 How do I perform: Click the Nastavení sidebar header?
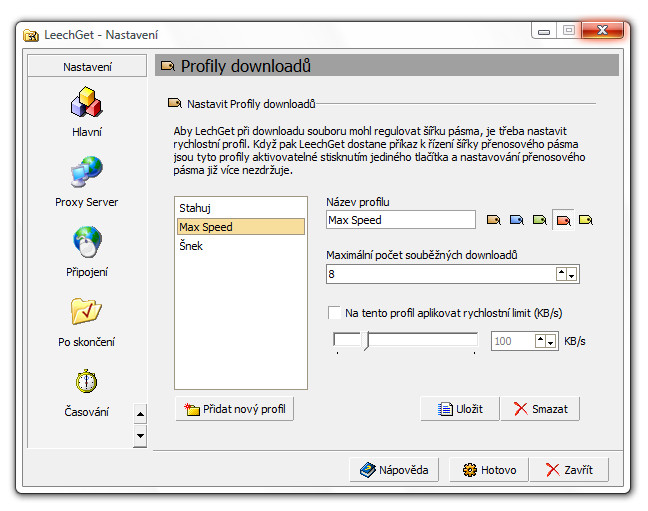pyautogui.click(x=87, y=66)
